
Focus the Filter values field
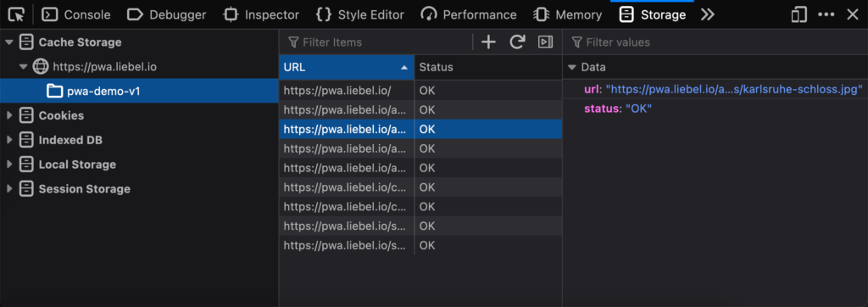715,42
